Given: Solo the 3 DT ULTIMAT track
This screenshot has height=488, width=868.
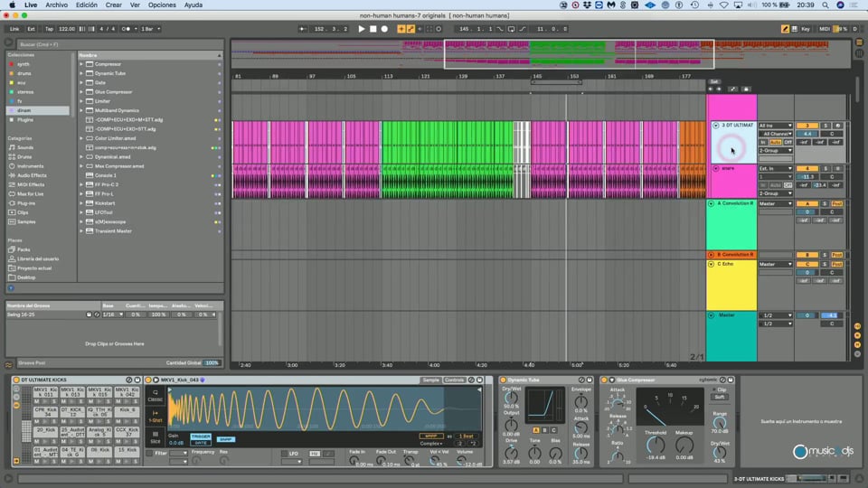Looking at the screenshot, I should click(826, 126).
